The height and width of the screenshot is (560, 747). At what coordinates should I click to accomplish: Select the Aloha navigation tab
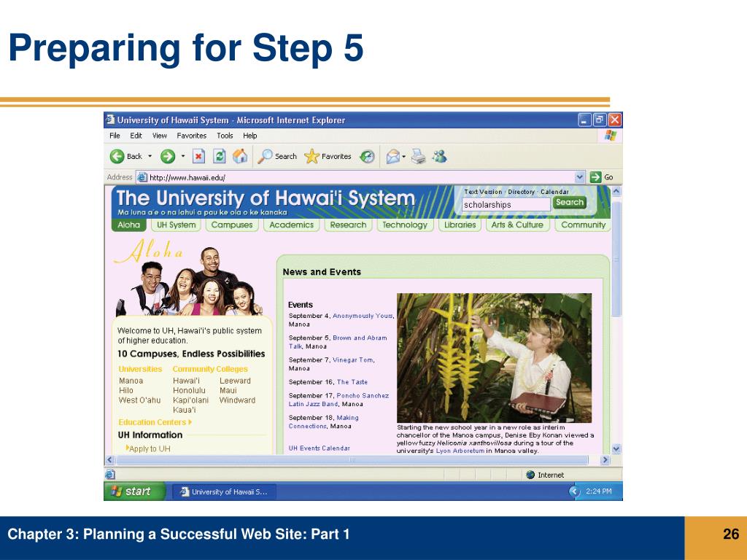(129, 225)
